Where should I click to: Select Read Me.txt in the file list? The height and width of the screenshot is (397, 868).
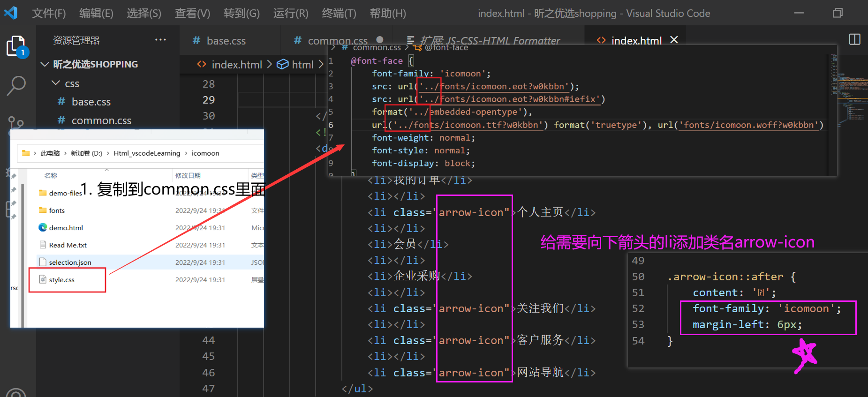150,245
